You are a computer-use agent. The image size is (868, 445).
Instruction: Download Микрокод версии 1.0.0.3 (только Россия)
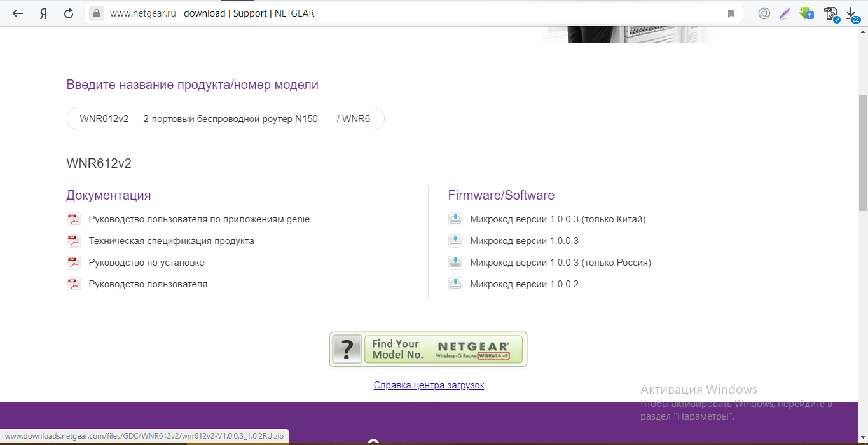(560, 263)
